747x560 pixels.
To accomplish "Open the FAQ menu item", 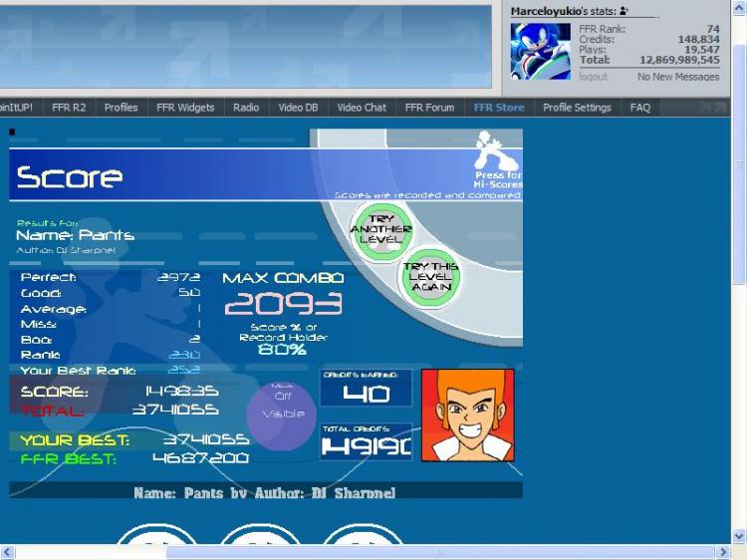I will (639, 108).
